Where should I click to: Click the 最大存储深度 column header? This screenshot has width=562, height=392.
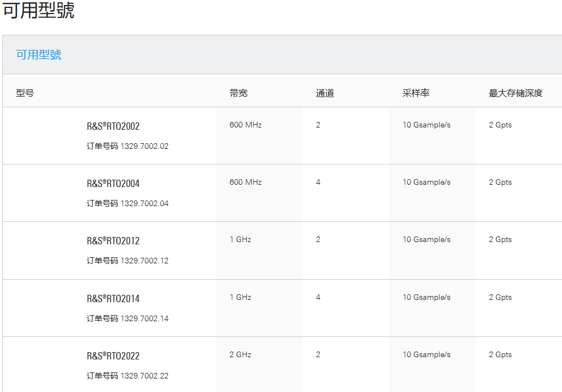point(515,93)
